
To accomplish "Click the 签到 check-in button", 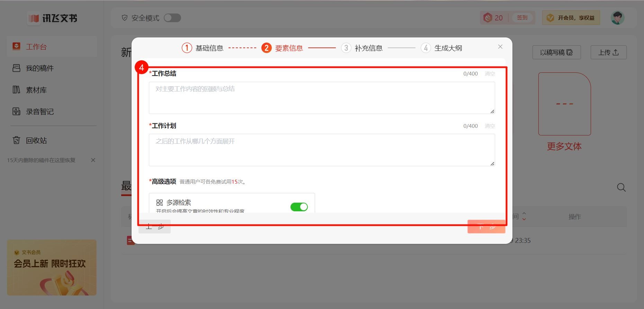I will (522, 18).
